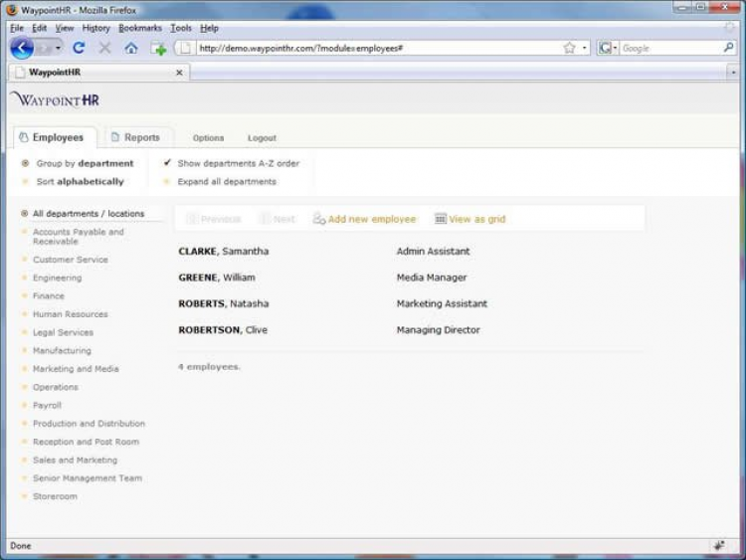Filter by Production and Distribution

[x=89, y=424]
